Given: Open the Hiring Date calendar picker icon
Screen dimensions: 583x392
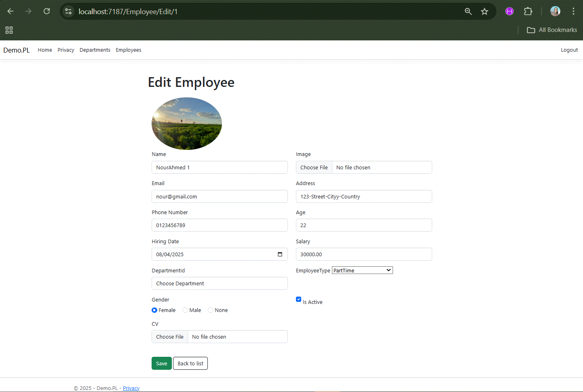Looking at the screenshot, I should pyautogui.click(x=280, y=254).
